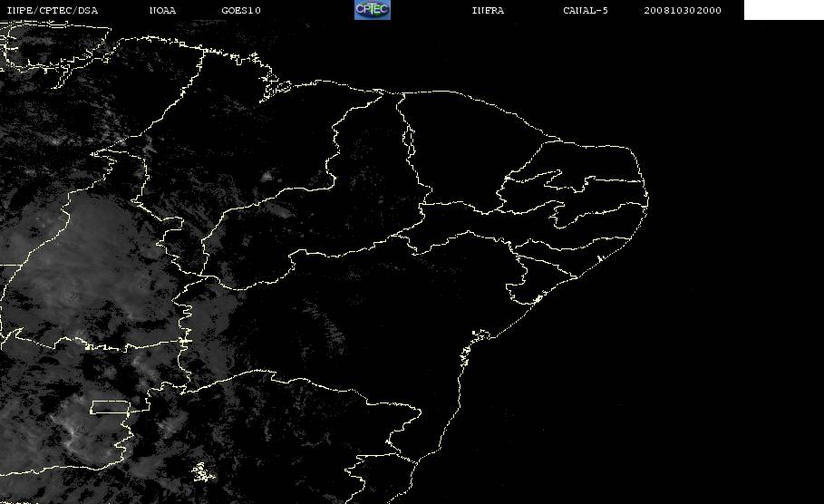The width and height of the screenshot is (824, 504).
Task: Click the bright white speckled blob at bottom
Action: (203, 472)
